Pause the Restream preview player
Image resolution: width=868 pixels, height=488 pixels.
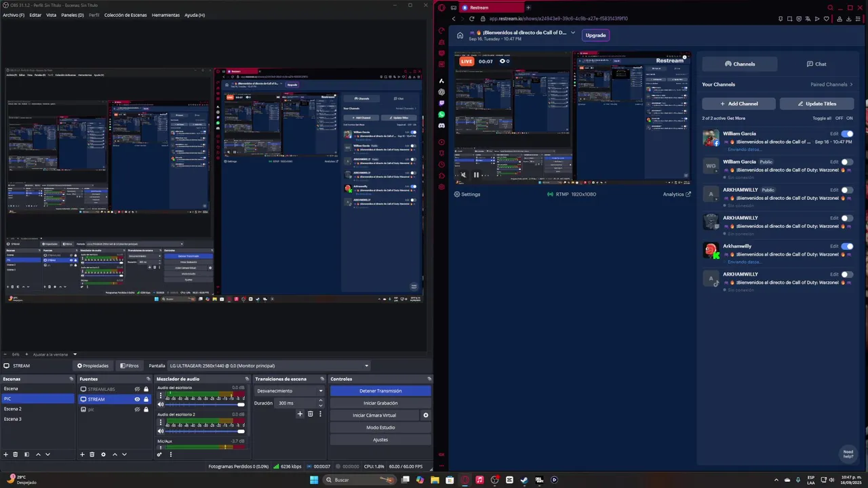click(x=476, y=175)
